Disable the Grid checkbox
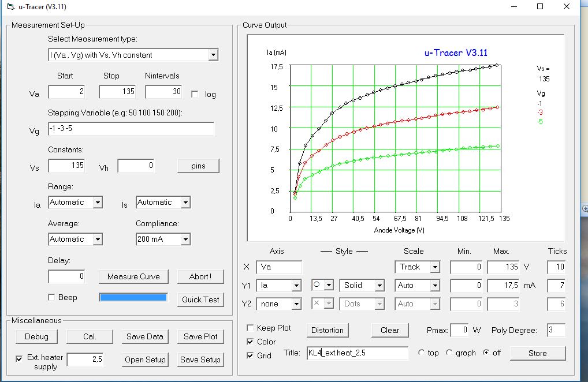The height and width of the screenshot is (382, 588). coord(251,355)
